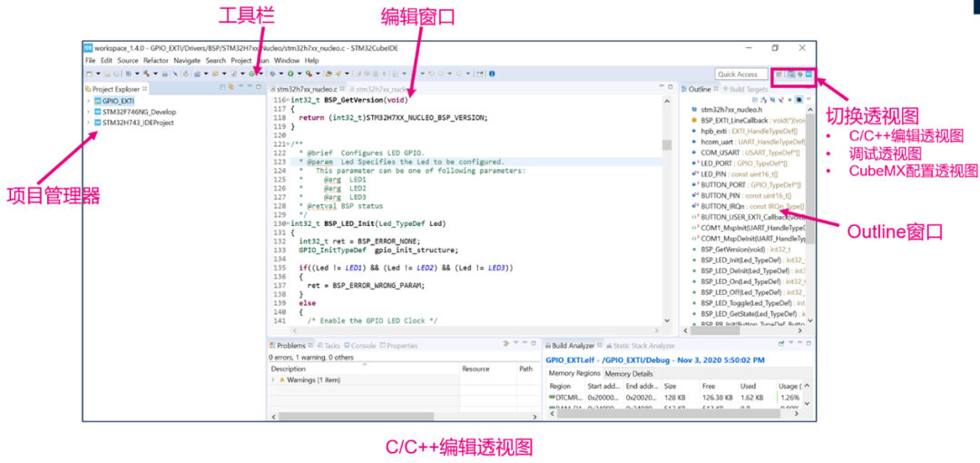The width and height of the screenshot is (980, 463).
Task: Click the Build Analyzer refresh icon
Action: click(781, 343)
